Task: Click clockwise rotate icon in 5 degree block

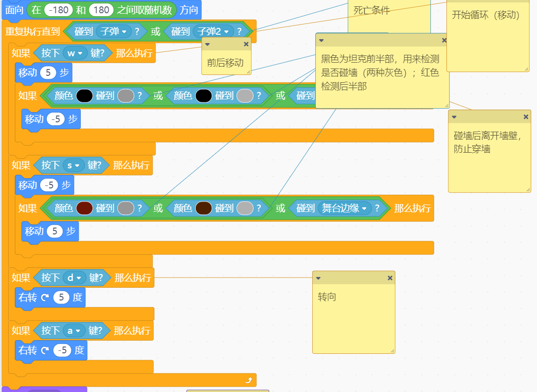Action: pos(45,298)
